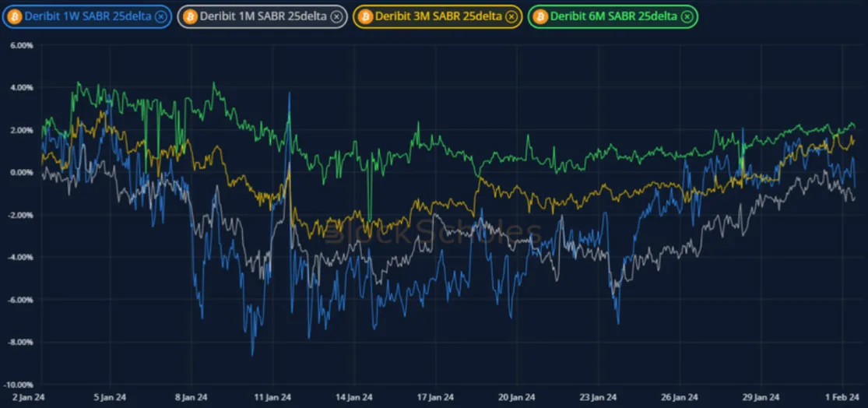This screenshot has height=408, width=868.
Task: Click the Bitcoin icon on the 3M chip
Action: click(x=365, y=16)
